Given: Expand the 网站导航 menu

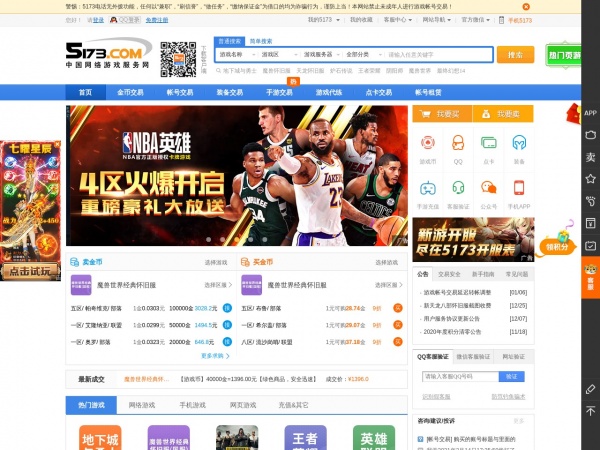Looking at the screenshot, I should 437,20.
